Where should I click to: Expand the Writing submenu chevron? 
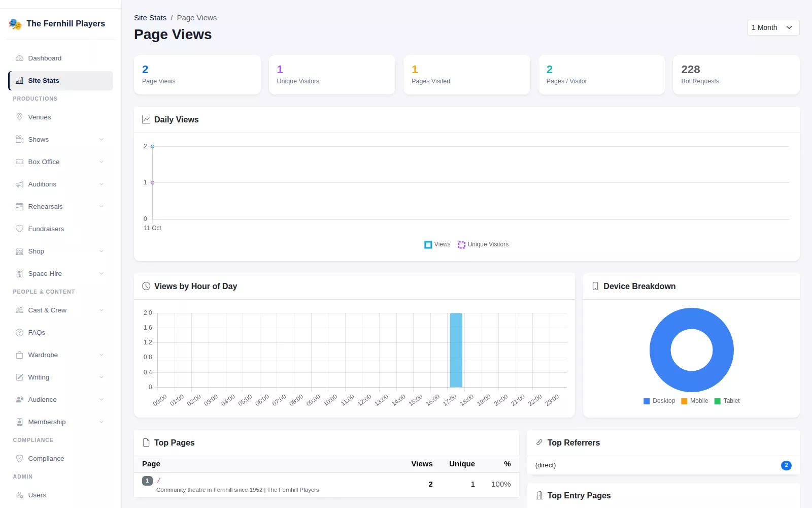pyautogui.click(x=101, y=377)
